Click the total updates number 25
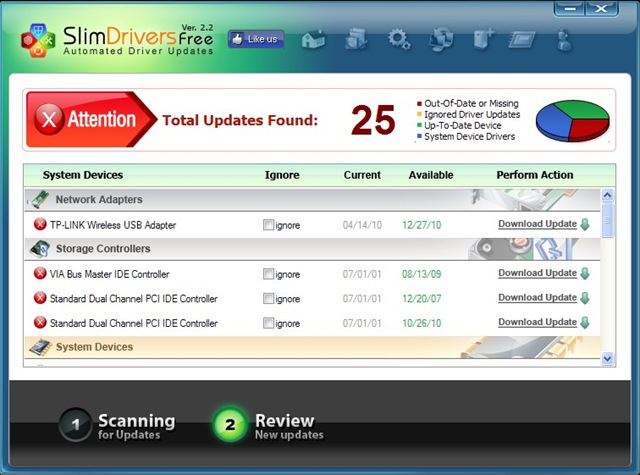 click(x=373, y=120)
